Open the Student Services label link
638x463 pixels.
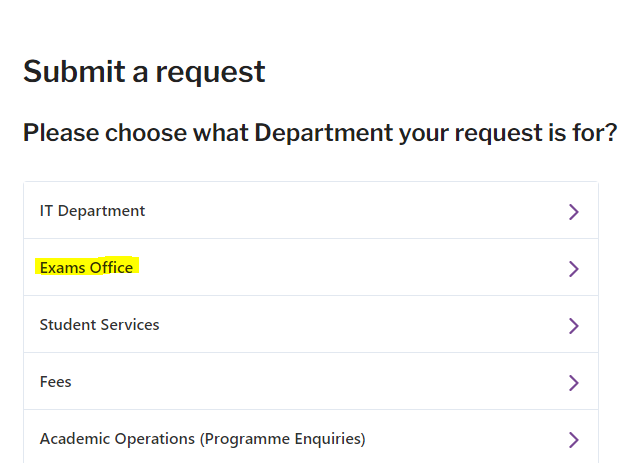99,325
